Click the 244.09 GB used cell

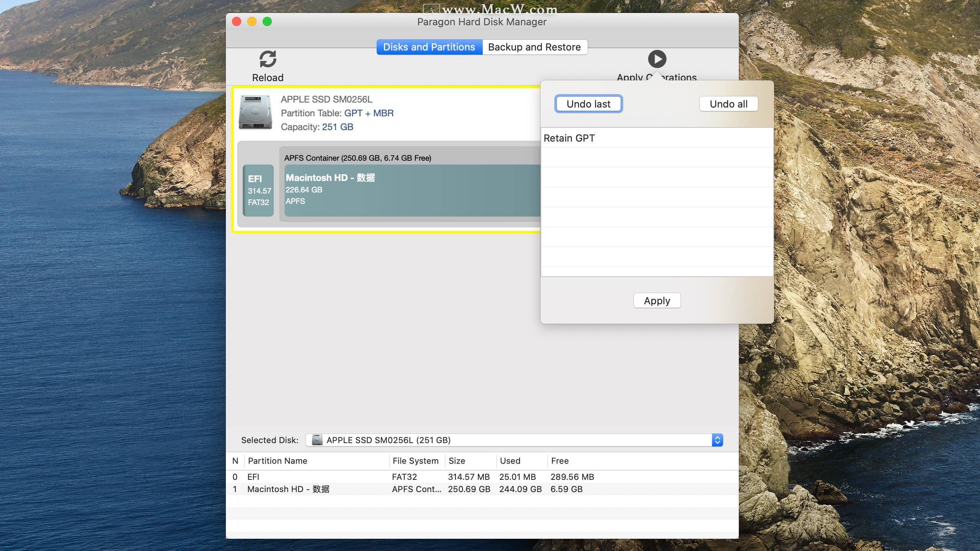pyautogui.click(x=520, y=489)
